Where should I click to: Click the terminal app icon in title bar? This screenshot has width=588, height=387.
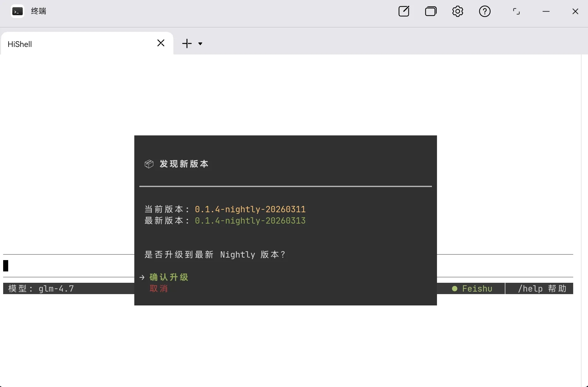click(17, 11)
